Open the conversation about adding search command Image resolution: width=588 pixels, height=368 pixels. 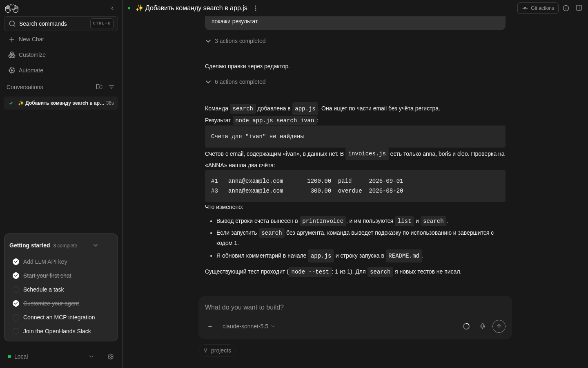[x=61, y=103]
